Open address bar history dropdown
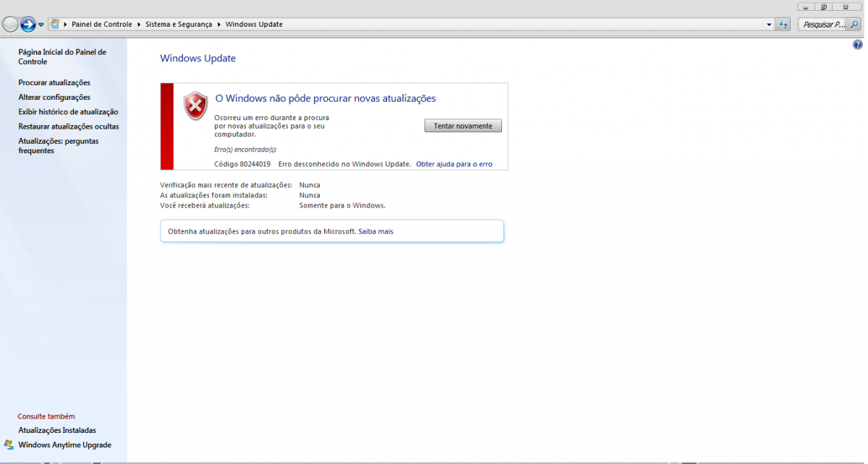 pos(769,25)
